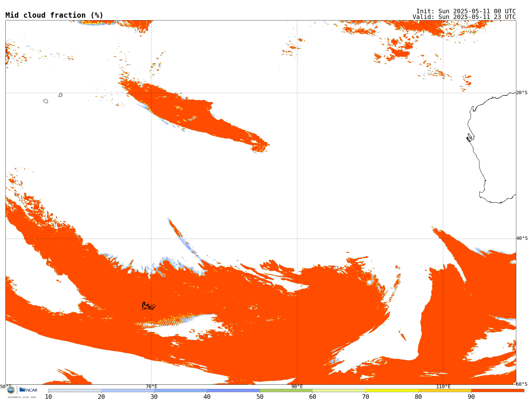Click the Mauritius island outline
This screenshot has width=532, height=400.
[60, 95]
